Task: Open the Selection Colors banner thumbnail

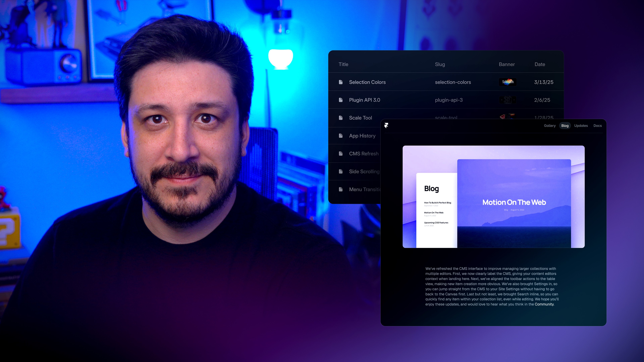Action: 507,82
